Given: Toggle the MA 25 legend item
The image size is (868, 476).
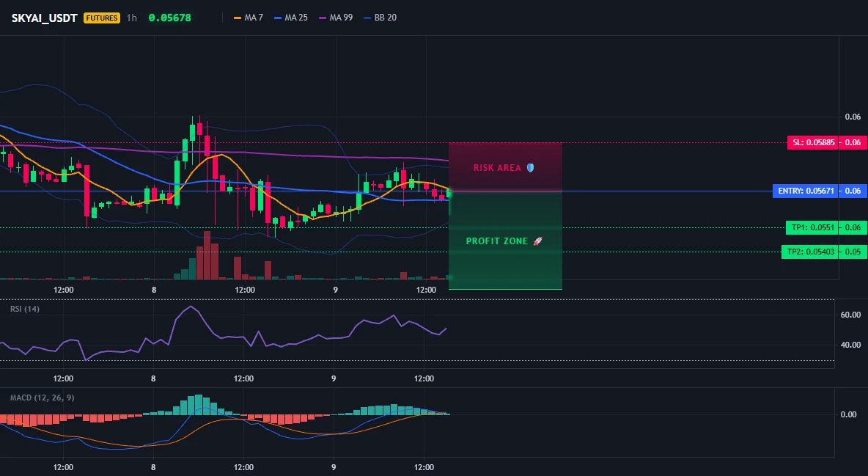Looking at the screenshot, I should pos(291,18).
